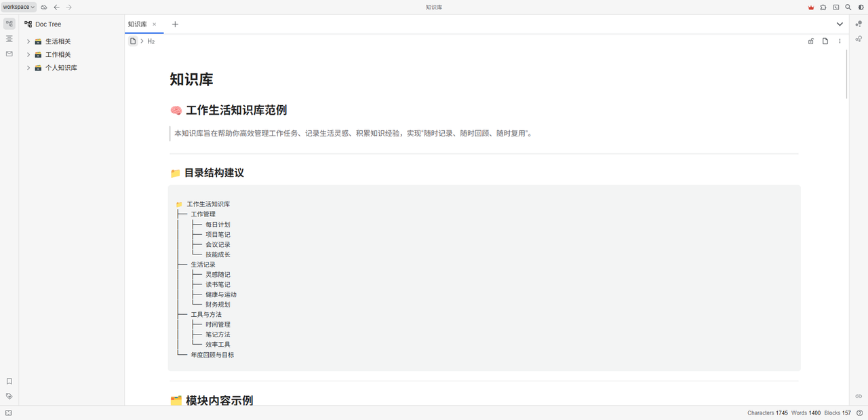This screenshot has height=420, width=868.
Task: Open search with the magnifier icon
Action: coord(848,7)
